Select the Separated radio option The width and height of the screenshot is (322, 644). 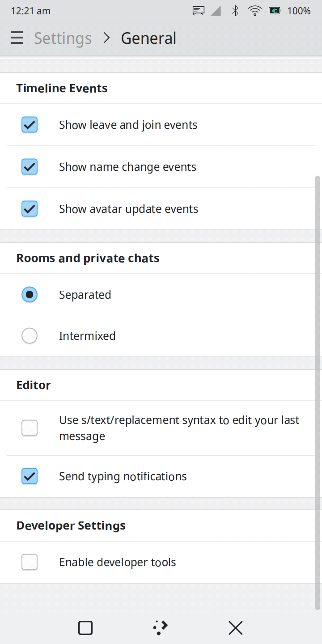tap(30, 295)
